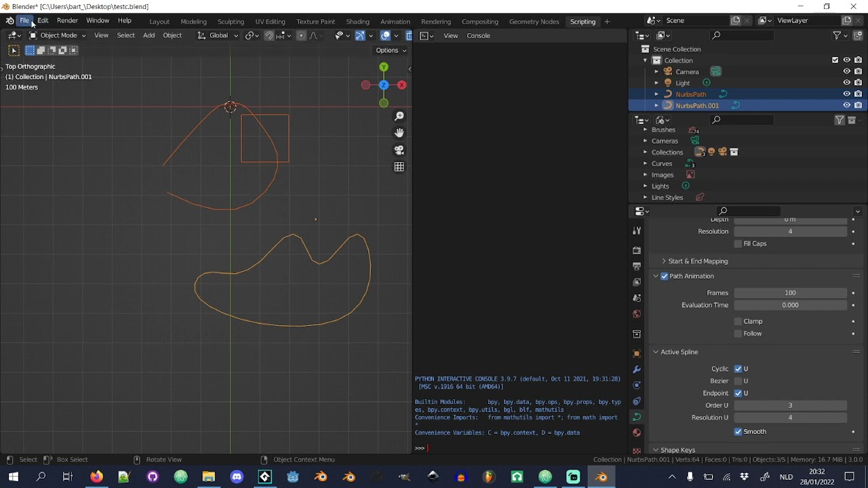This screenshot has width=868, height=488.
Task: Open the Modifiers wrench properties tab
Action: (637, 369)
